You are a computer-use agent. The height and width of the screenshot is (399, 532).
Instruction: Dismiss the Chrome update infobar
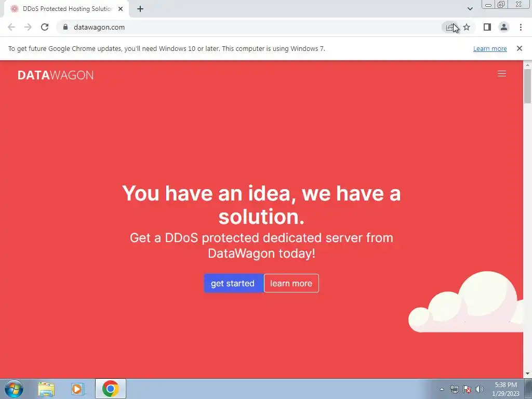[520, 48]
